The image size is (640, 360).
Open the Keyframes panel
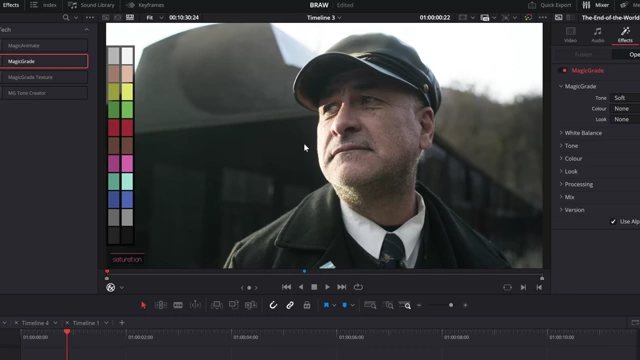coord(145,5)
